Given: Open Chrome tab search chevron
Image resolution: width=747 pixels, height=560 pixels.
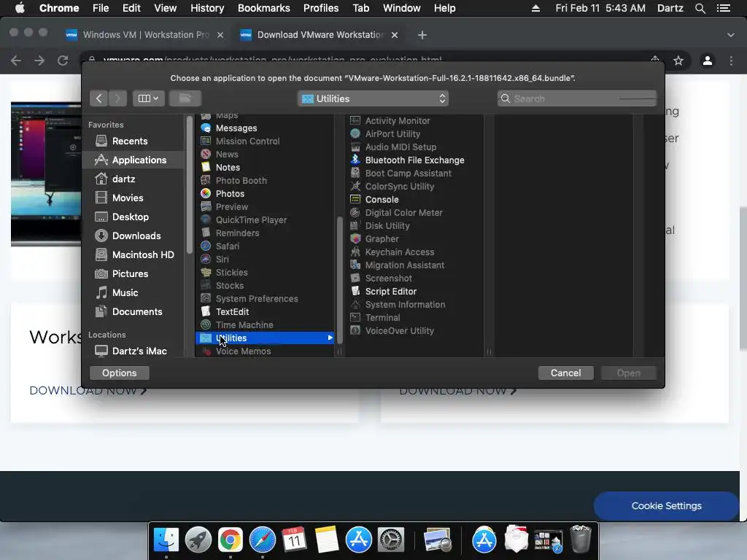Looking at the screenshot, I should point(731,35).
